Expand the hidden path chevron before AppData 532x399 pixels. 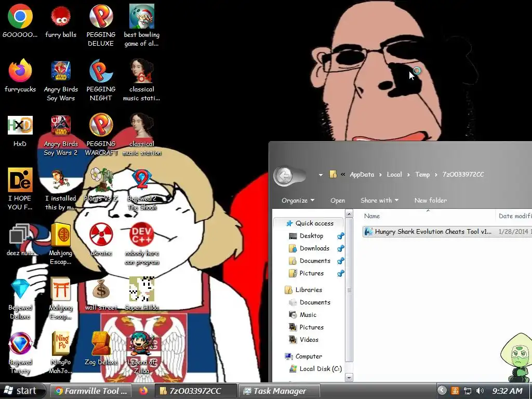343,175
